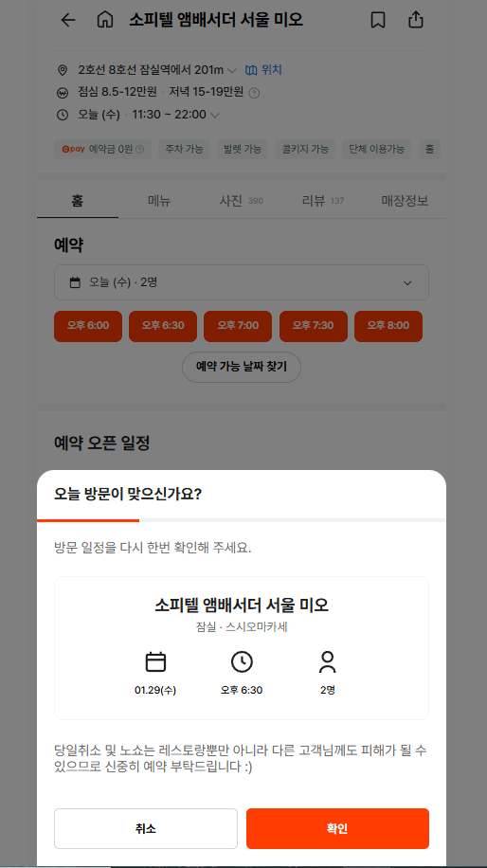Open the home icon in header
This screenshot has width=487, height=868.
pyautogui.click(x=104, y=20)
